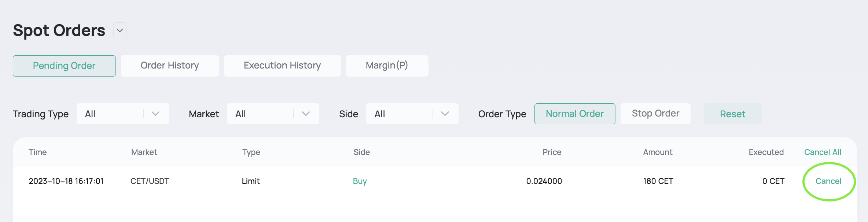
Task: Switch to the Margin(P) tab
Action: [x=387, y=66]
